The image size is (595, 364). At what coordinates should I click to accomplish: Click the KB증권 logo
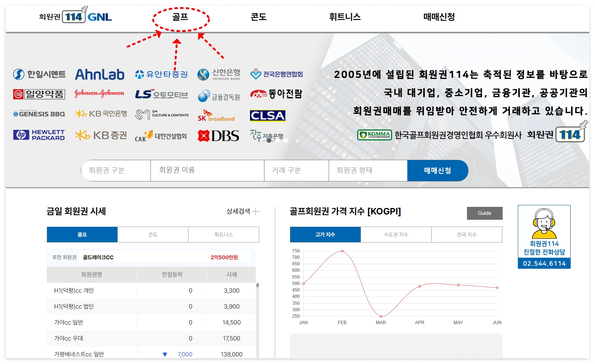[101, 135]
